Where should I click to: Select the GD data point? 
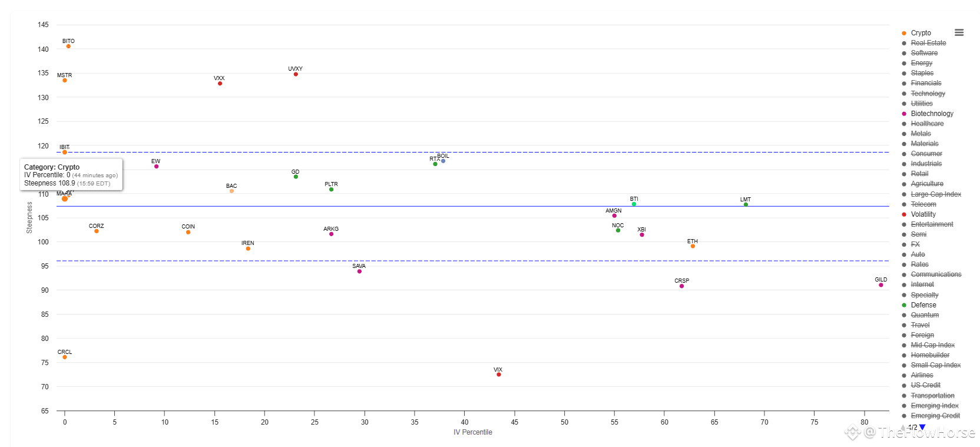coord(296,177)
